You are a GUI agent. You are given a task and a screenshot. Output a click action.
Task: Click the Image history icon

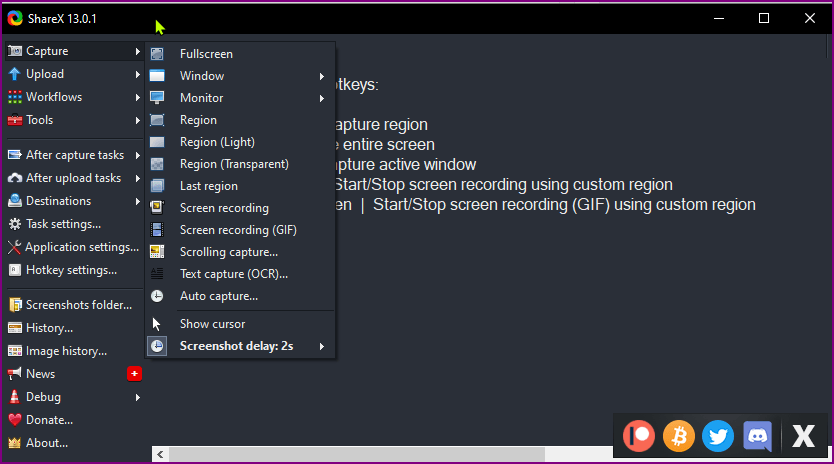[14, 351]
